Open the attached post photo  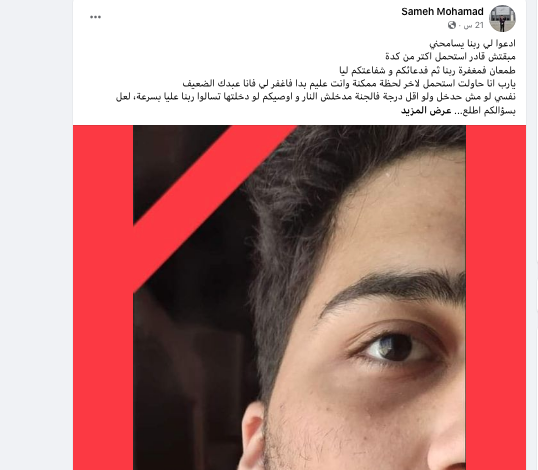(x=299, y=297)
